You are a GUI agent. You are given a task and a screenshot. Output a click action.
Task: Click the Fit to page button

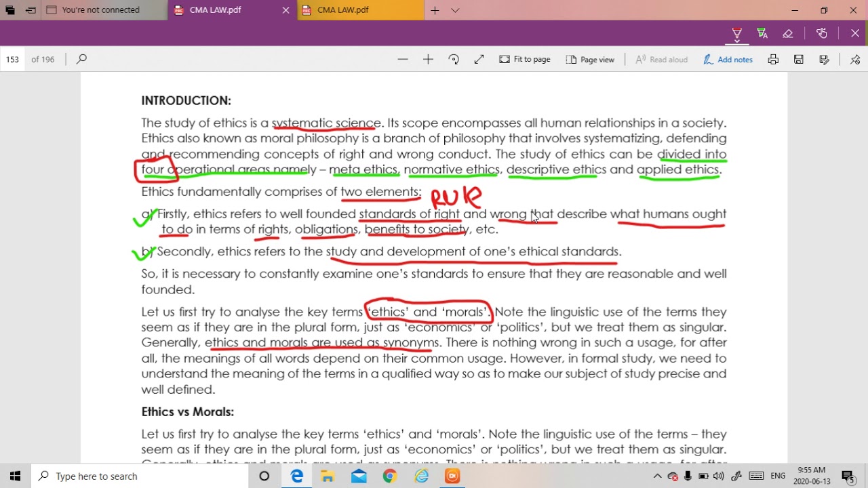(525, 59)
